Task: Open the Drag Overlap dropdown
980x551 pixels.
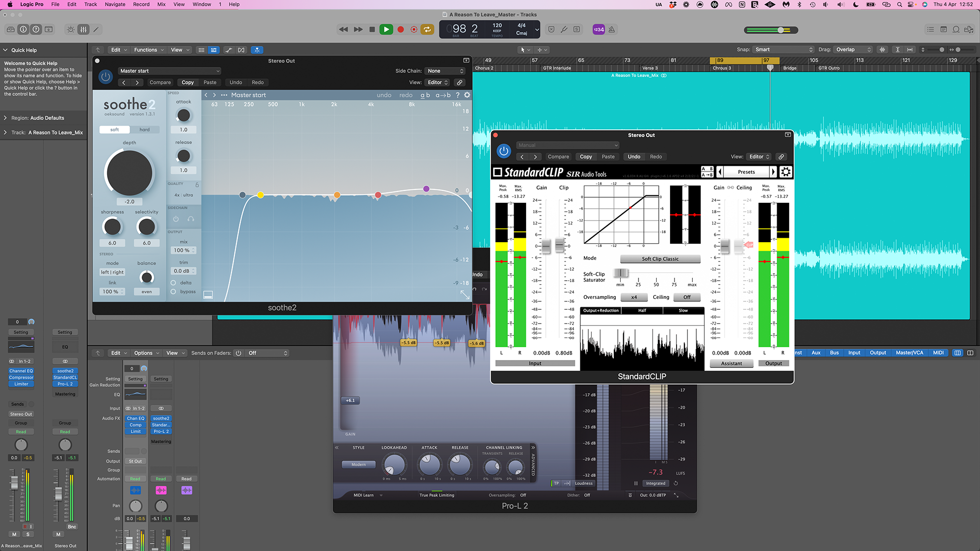Action: (x=853, y=49)
